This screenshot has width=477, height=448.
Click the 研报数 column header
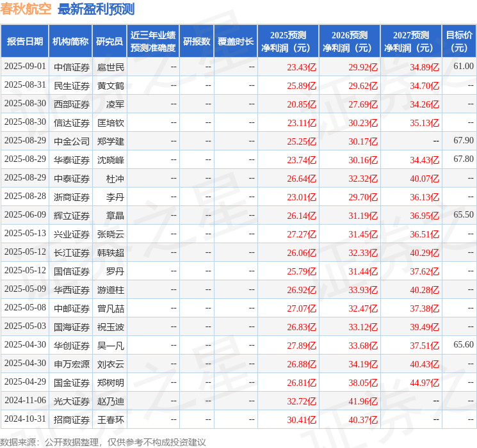click(x=197, y=42)
